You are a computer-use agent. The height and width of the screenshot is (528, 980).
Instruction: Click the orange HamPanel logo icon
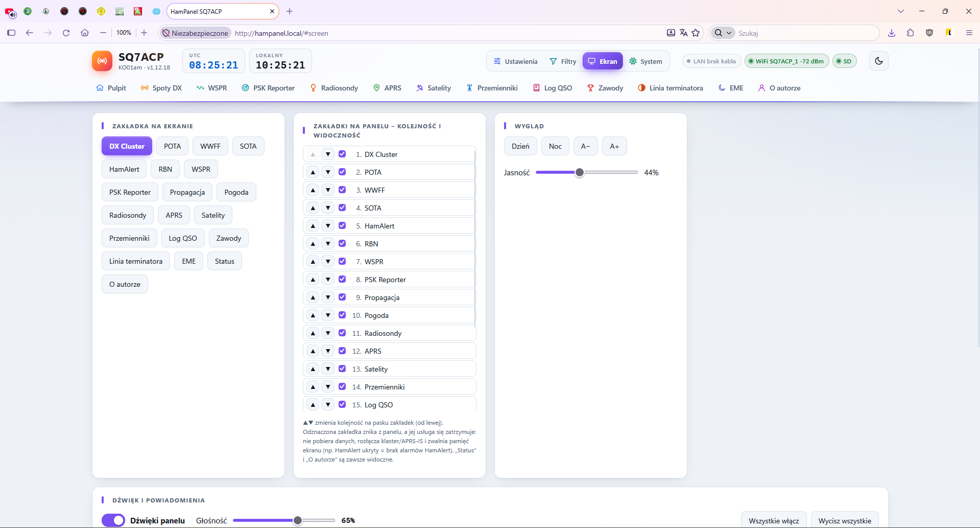(x=102, y=61)
